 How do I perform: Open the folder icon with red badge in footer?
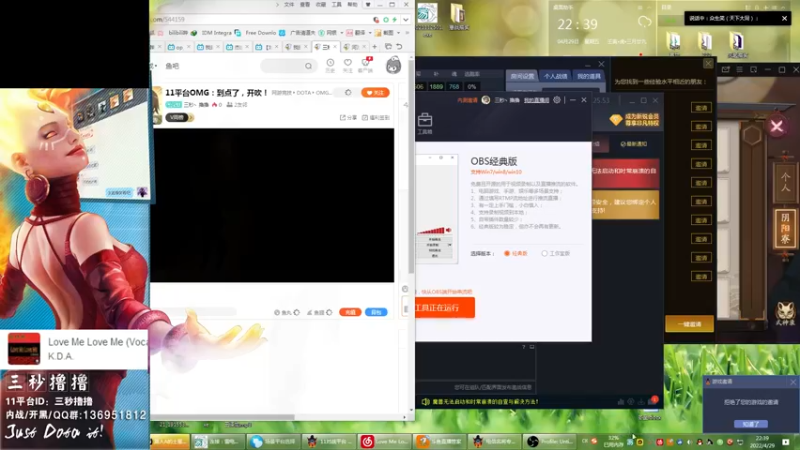(653, 402)
